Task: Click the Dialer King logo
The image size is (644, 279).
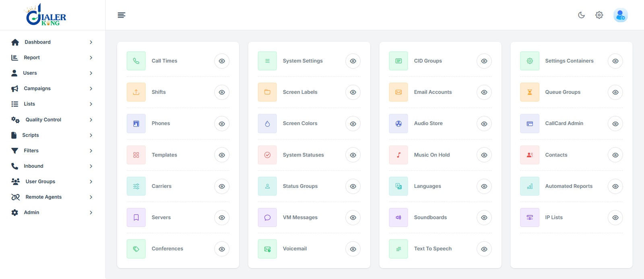Action: click(x=45, y=15)
